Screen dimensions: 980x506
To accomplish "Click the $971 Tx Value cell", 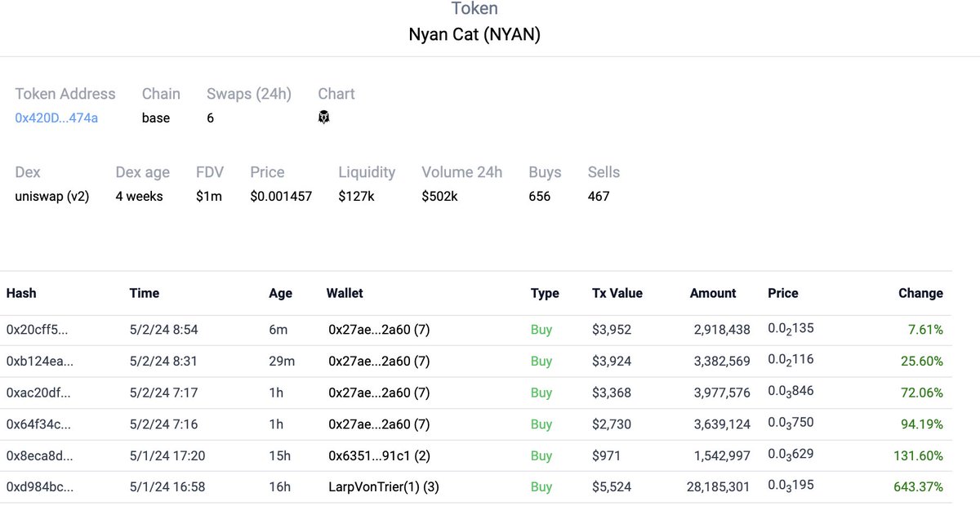I will point(606,456).
